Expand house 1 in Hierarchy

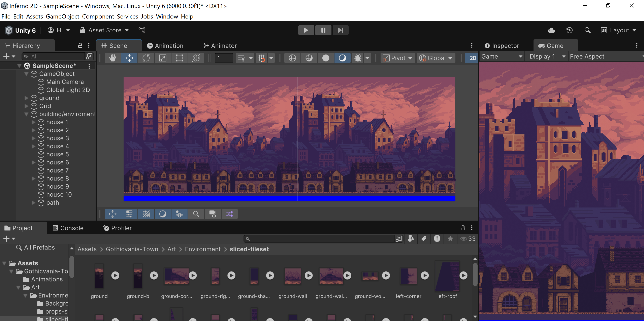33,122
